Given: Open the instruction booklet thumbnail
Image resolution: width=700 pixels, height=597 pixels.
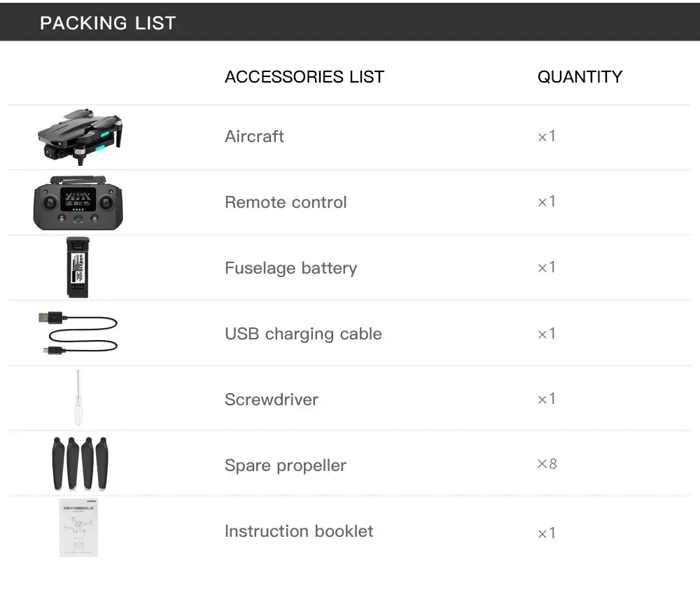Looking at the screenshot, I should [x=78, y=528].
